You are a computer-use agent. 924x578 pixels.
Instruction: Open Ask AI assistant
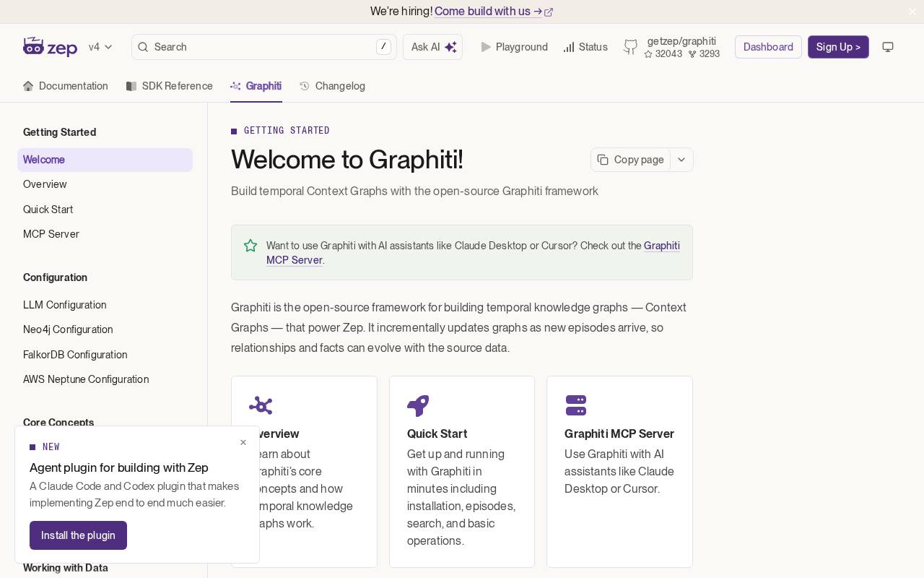[x=432, y=47]
